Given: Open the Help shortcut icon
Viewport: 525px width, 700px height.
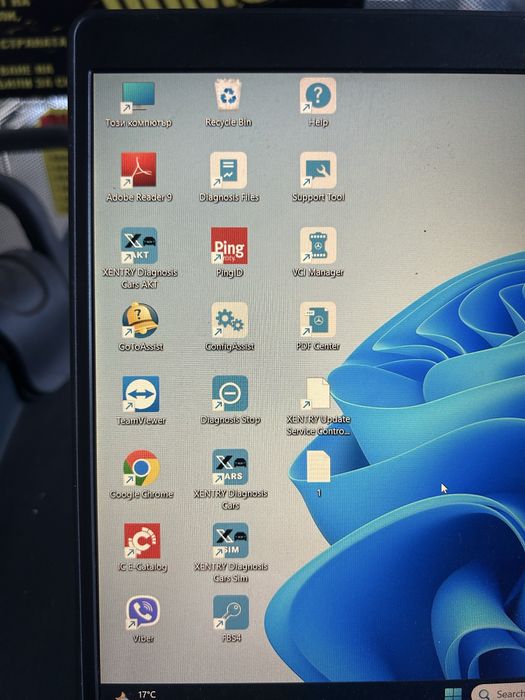Looking at the screenshot, I should point(318,96).
